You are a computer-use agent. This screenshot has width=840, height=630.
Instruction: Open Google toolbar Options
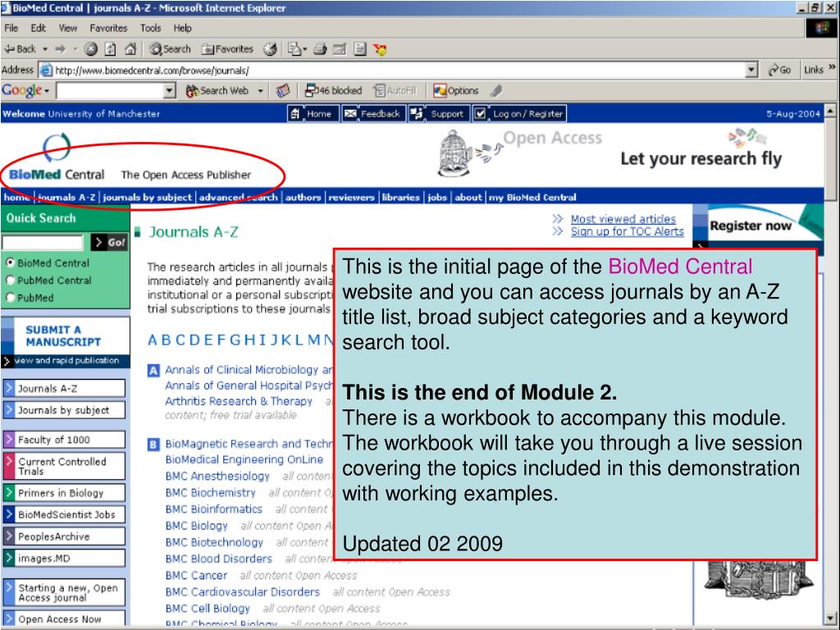click(456, 91)
